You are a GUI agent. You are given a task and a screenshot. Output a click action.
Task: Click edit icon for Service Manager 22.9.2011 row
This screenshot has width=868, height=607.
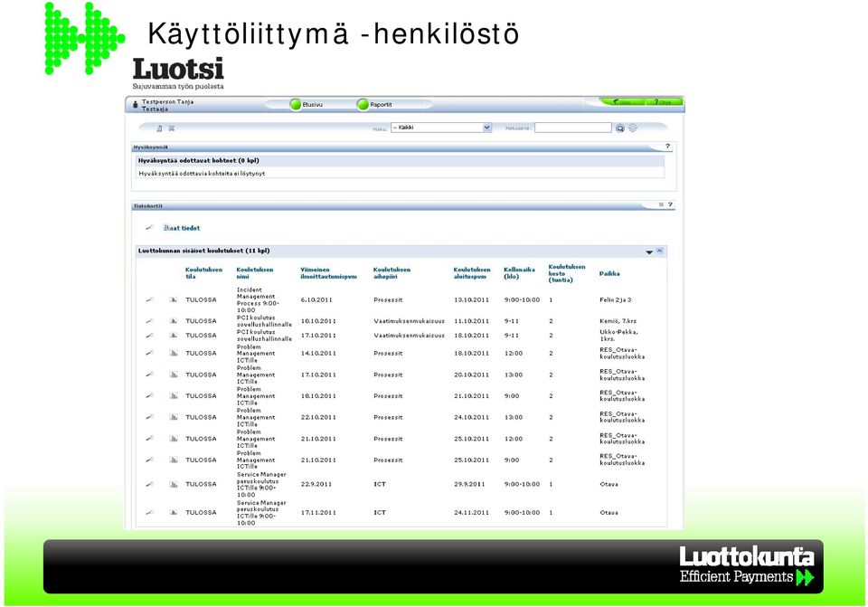tap(149, 484)
